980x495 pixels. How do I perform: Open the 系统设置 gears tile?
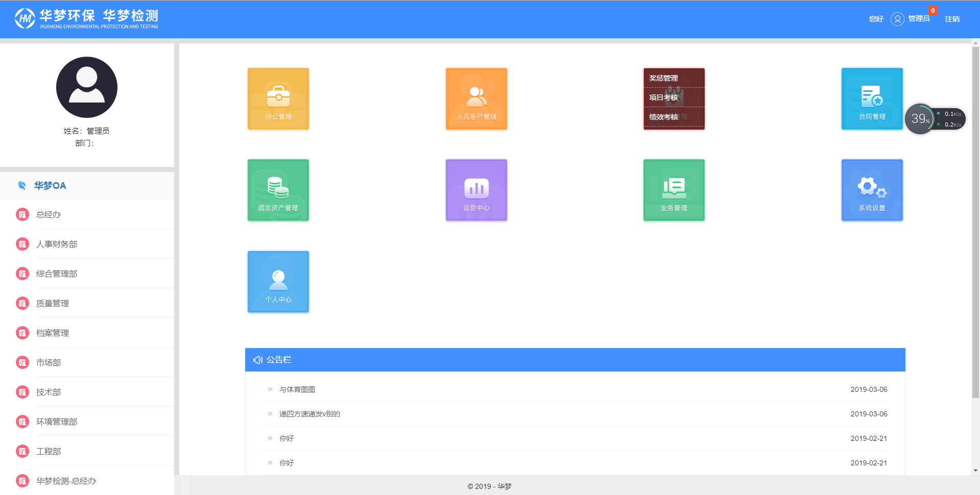pyautogui.click(x=872, y=190)
